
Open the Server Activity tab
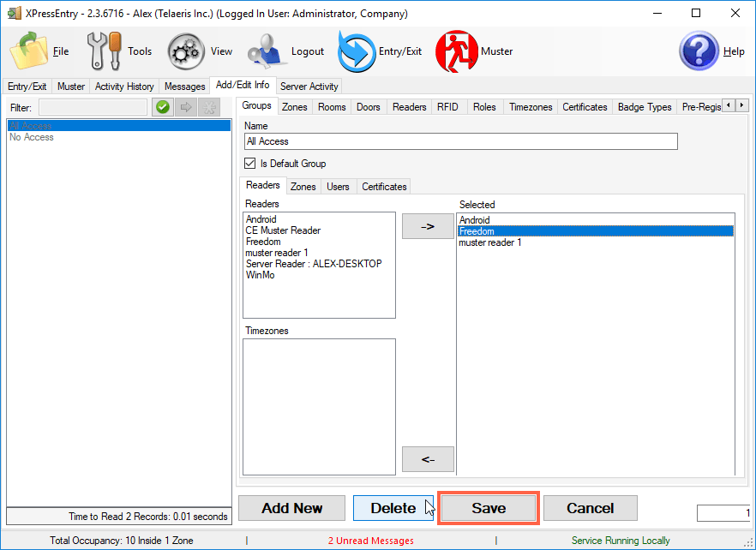[x=309, y=86]
